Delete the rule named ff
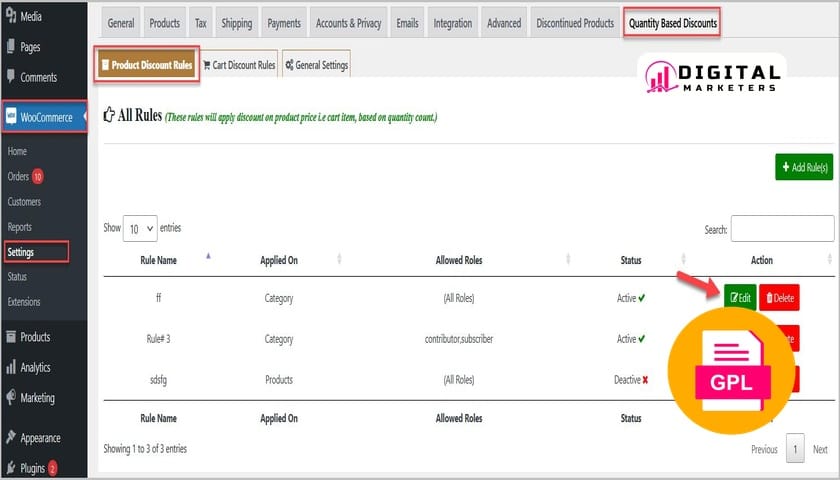The height and width of the screenshot is (480, 840). tap(779, 297)
